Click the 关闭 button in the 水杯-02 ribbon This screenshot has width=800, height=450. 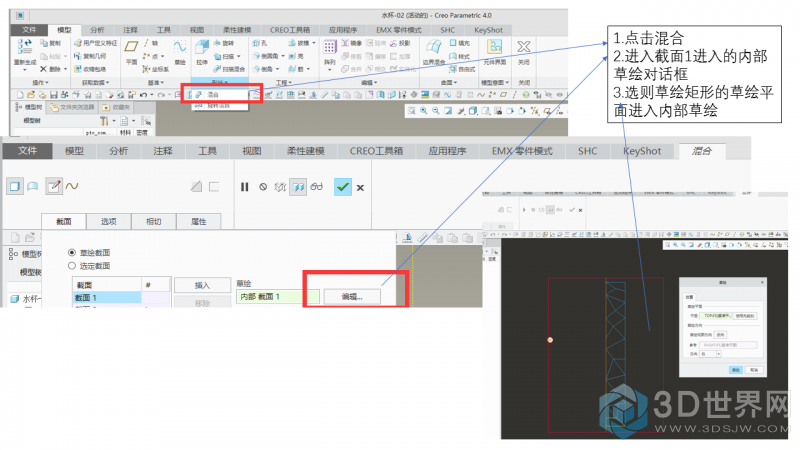point(523,53)
